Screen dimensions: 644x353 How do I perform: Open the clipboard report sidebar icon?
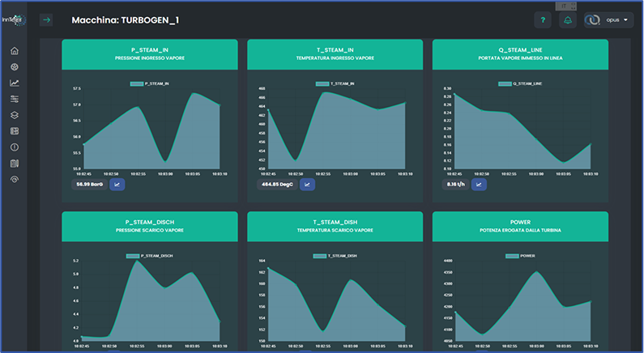(15, 164)
